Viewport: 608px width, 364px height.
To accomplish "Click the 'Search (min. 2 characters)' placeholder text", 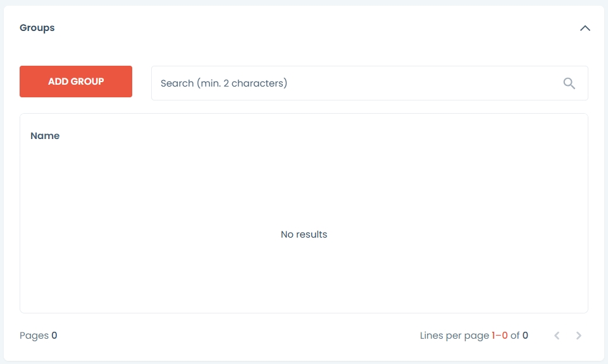I will pyautogui.click(x=224, y=83).
